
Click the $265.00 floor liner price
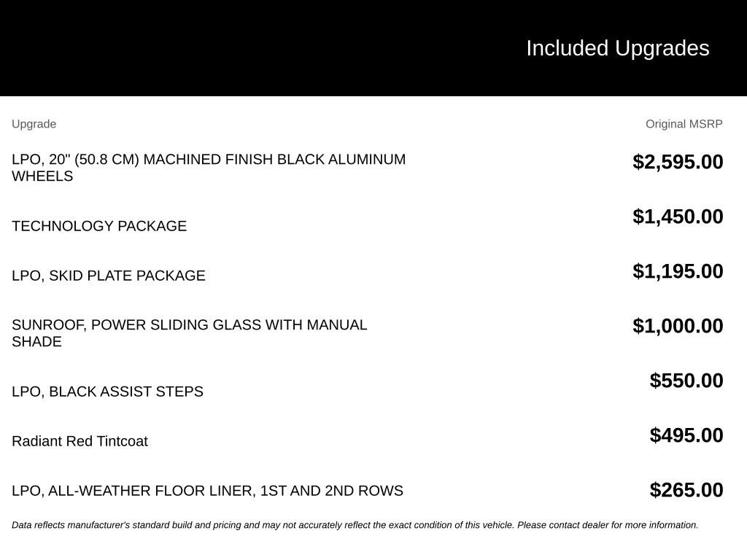click(686, 490)
